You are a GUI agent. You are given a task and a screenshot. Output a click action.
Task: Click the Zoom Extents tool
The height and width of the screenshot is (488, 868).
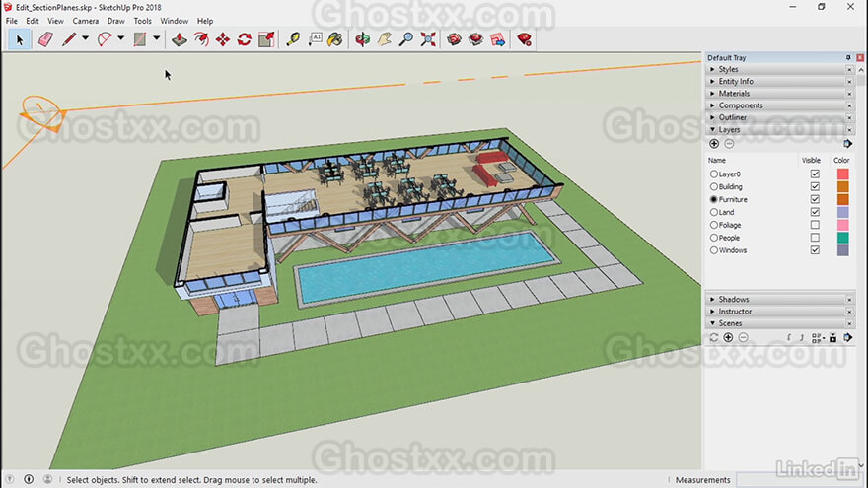(428, 39)
